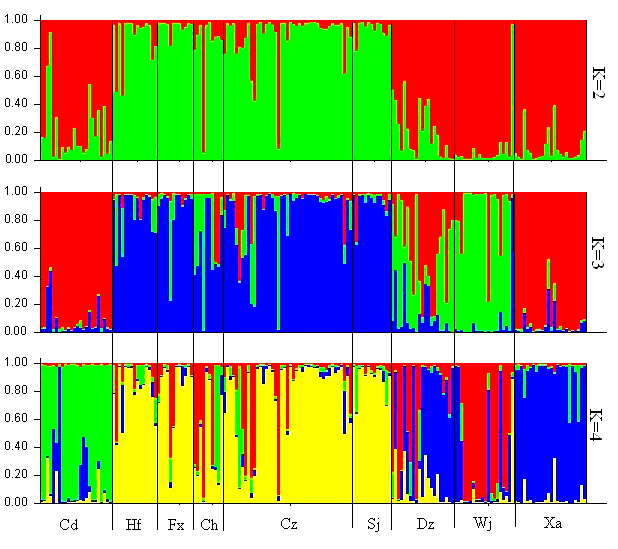Click the Fx population label

[x=176, y=525]
